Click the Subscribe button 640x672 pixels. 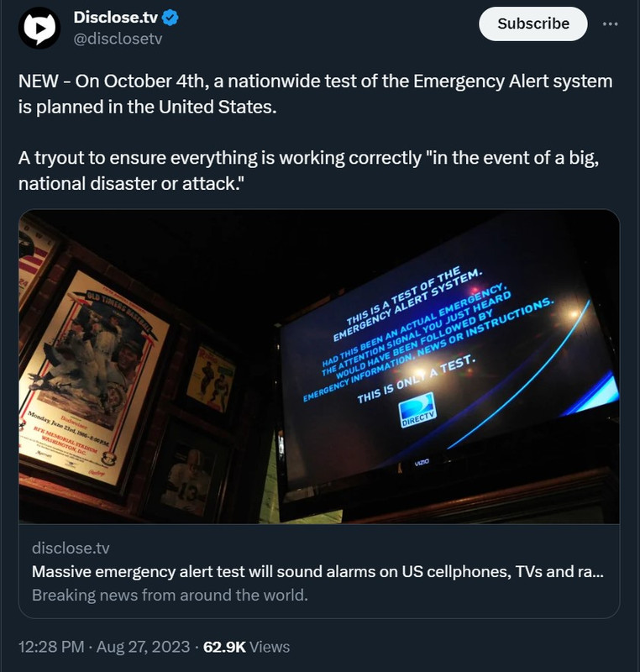coord(532,24)
